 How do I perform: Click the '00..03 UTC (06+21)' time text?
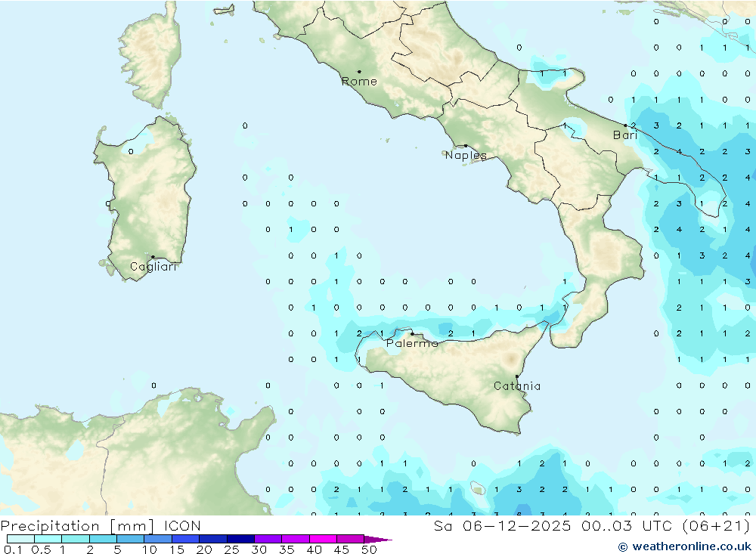666,525
